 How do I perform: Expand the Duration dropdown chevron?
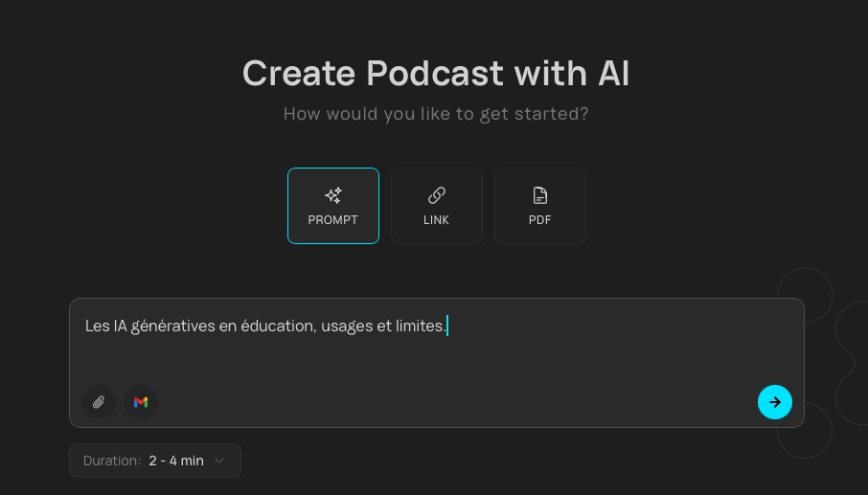[219, 461]
